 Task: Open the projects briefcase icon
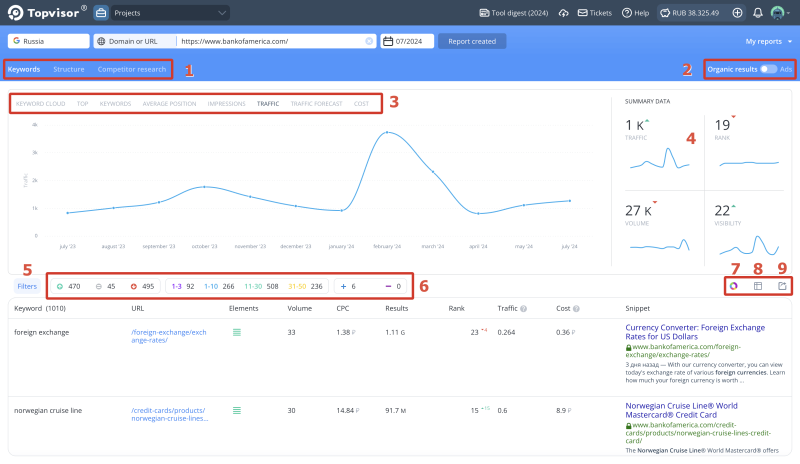click(x=101, y=13)
